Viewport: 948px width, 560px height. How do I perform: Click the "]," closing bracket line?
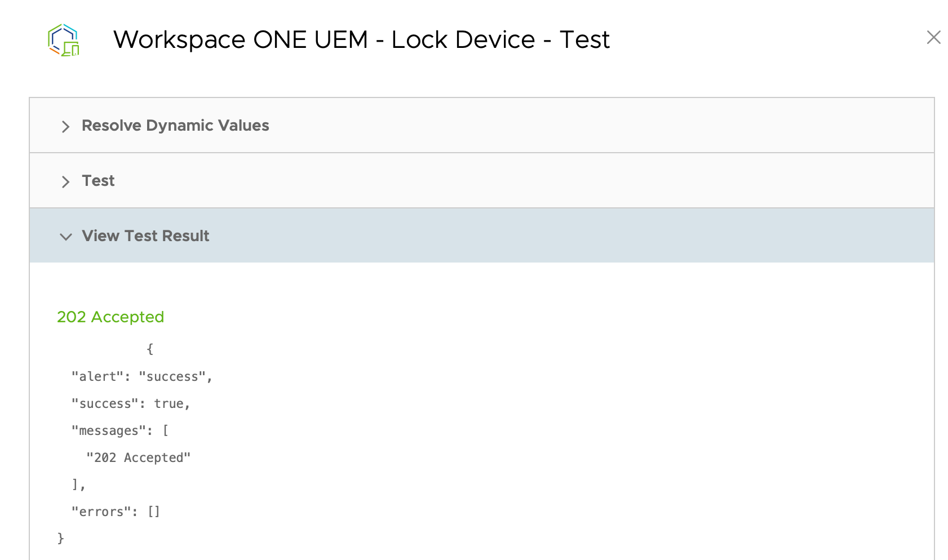[78, 485]
